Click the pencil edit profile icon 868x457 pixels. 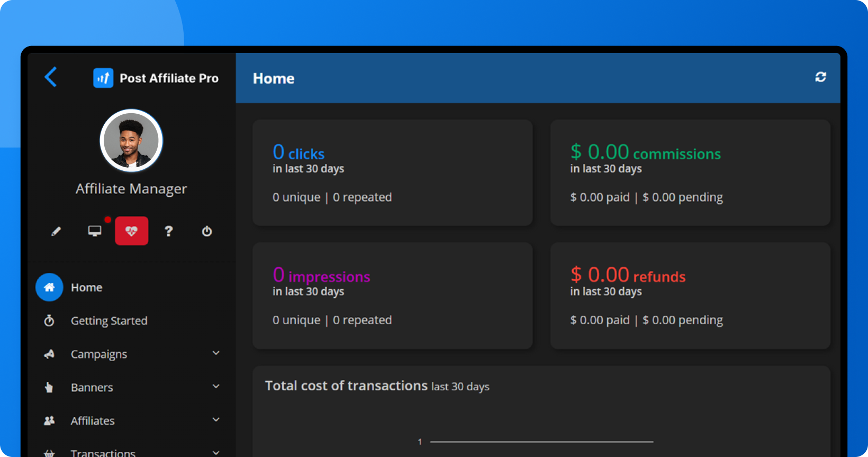click(x=56, y=231)
